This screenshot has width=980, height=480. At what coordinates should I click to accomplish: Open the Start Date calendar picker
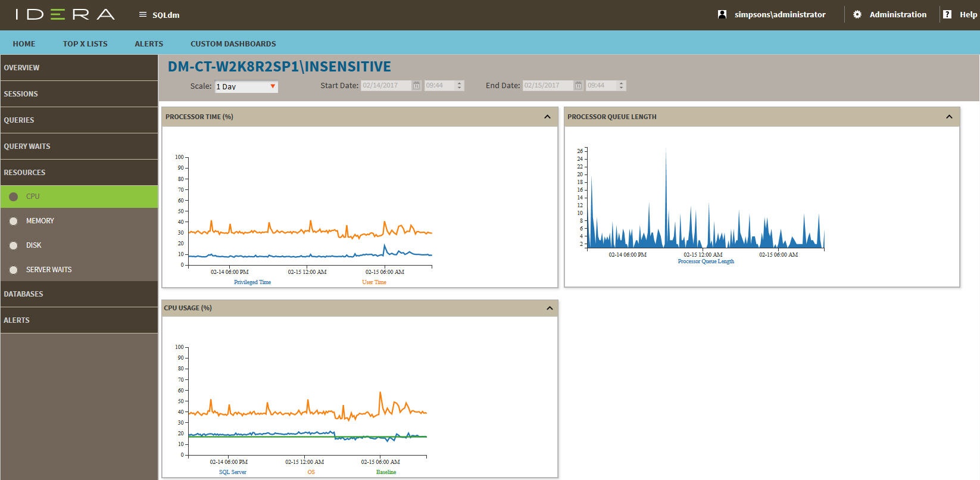(x=417, y=86)
